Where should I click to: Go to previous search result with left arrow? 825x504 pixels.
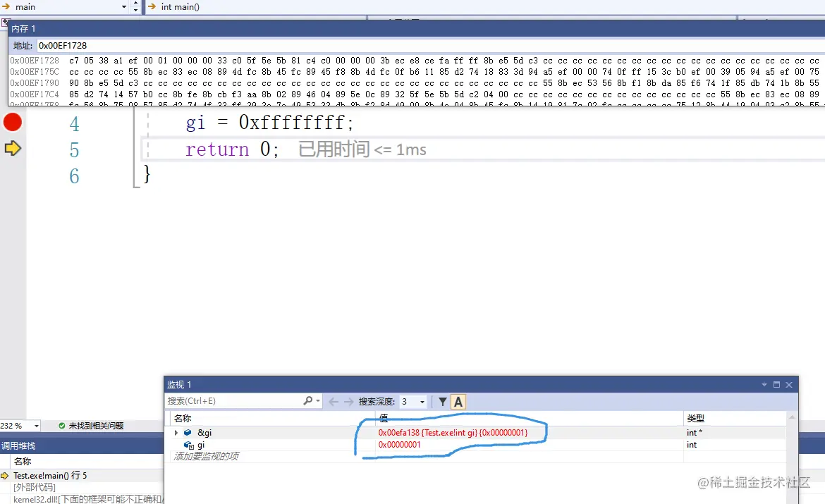point(334,401)
